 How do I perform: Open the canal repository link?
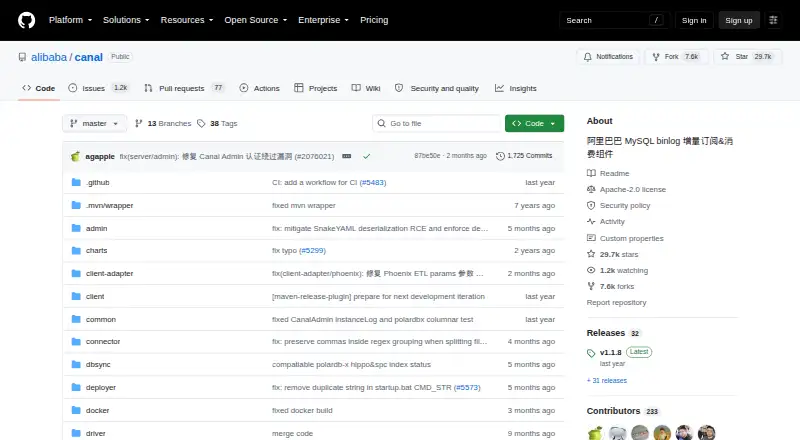[x=89, y=57]
